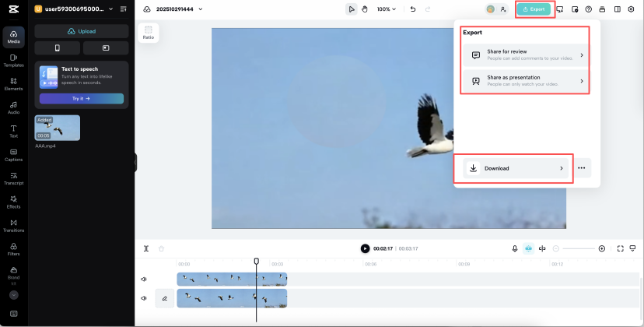Click the timeline playhead marker
Screen dimensions: 644x327
click(257, 261)
